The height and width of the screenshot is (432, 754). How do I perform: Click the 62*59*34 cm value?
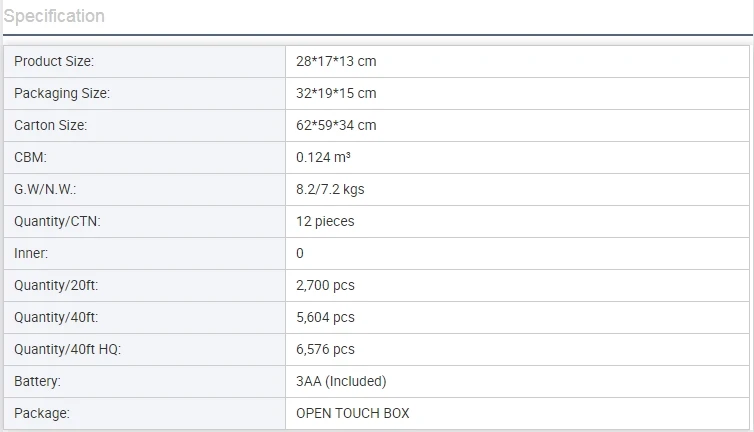point(336,125)
